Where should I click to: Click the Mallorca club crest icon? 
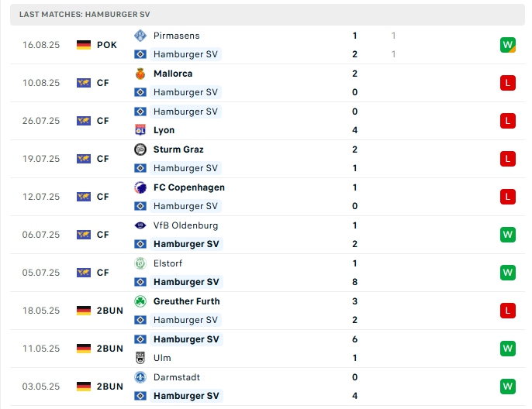point(140,74)
